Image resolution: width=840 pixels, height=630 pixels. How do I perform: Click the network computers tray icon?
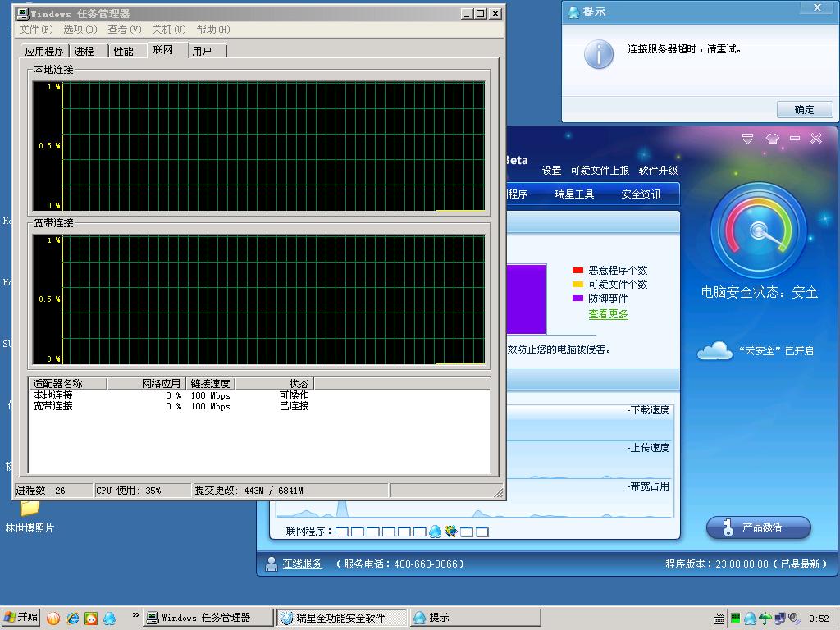780,619
